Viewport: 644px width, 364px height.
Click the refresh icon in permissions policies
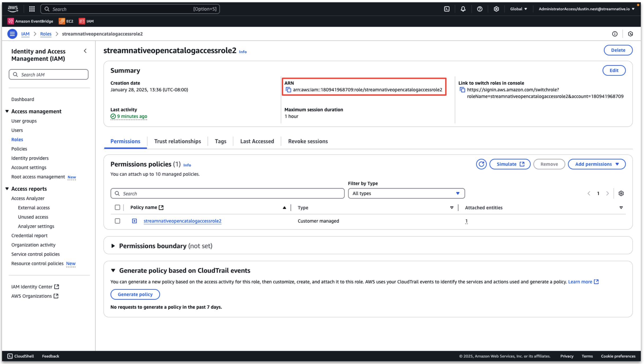(482, 164)
